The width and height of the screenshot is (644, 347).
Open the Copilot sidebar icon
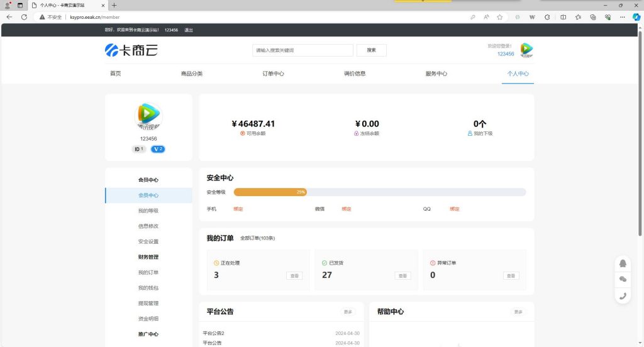[x=636, y=17]
